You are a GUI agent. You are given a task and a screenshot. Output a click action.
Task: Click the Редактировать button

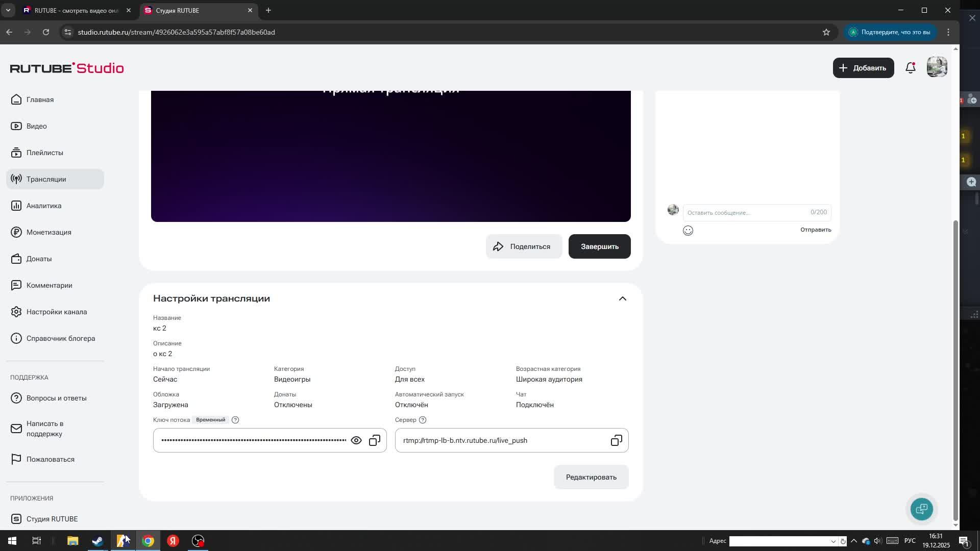click(591, 477)
